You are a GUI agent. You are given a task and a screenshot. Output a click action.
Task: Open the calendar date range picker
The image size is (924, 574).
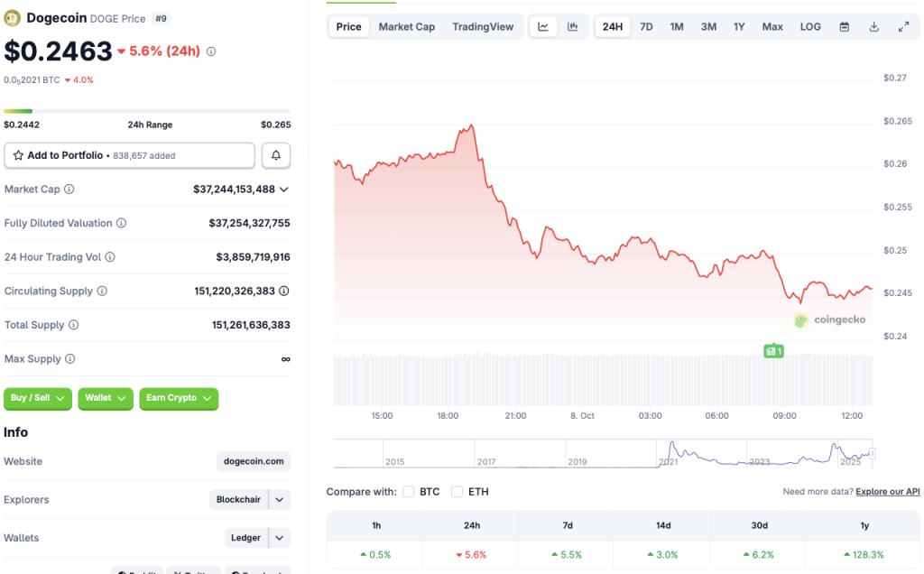point(845,27)
